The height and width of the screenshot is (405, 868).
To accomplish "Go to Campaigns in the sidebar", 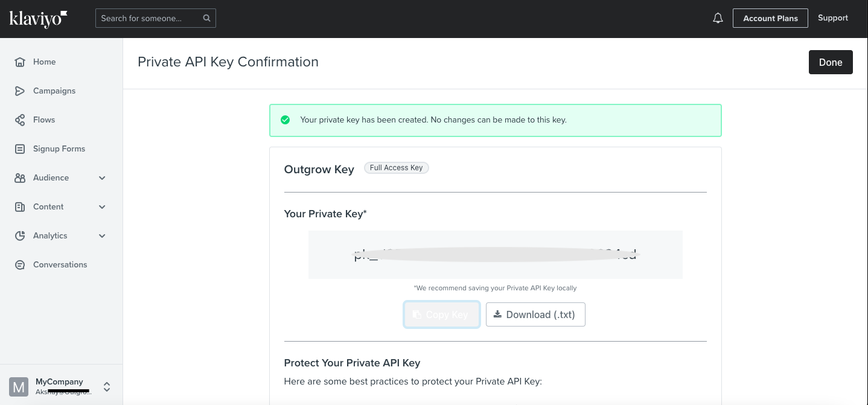I will (54, 91).
